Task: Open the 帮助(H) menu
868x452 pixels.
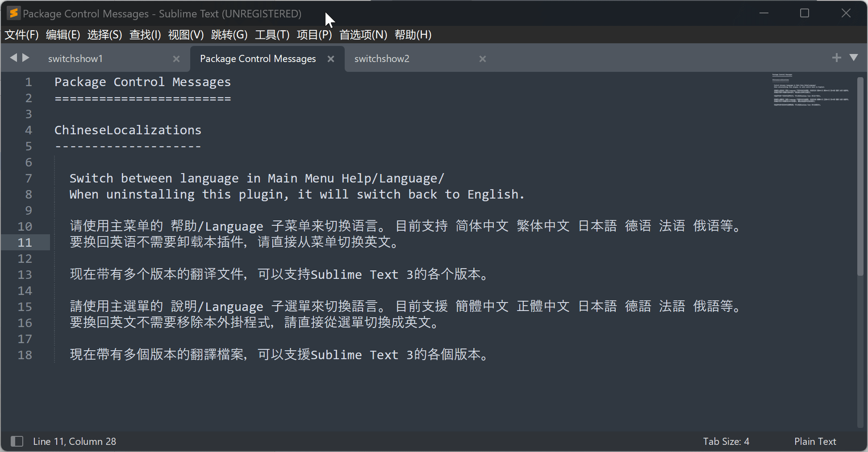Action: pos(413,35)
